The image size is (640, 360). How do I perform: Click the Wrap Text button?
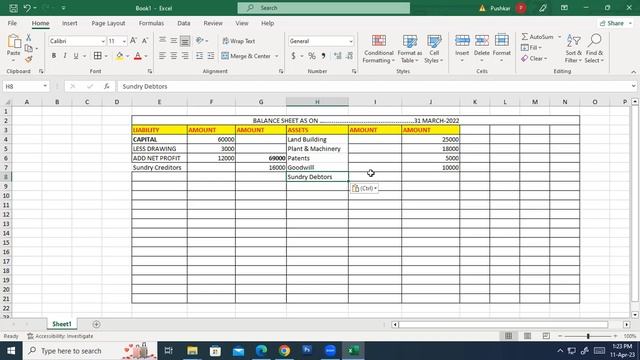tap(239, 41)
